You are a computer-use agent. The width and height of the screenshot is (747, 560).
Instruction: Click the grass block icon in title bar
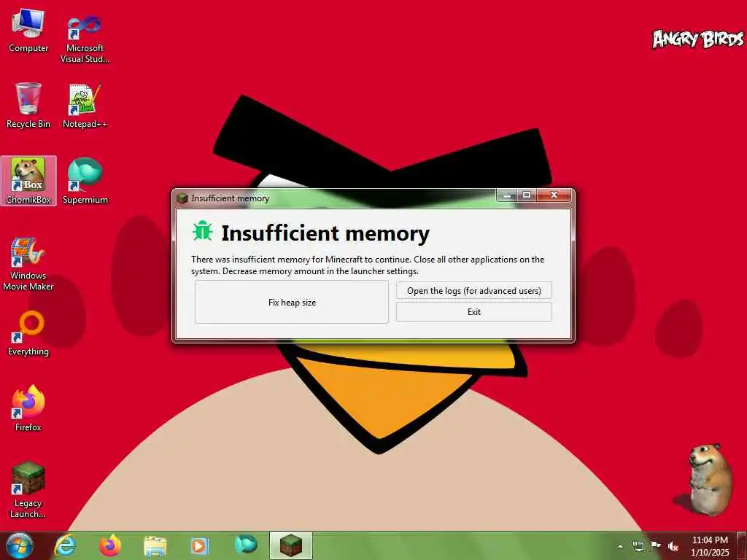182,198
